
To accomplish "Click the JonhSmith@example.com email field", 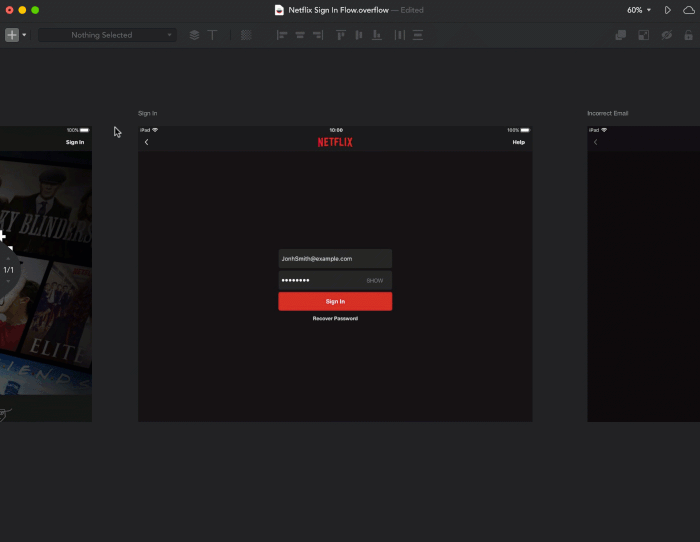I will point(335,258).
